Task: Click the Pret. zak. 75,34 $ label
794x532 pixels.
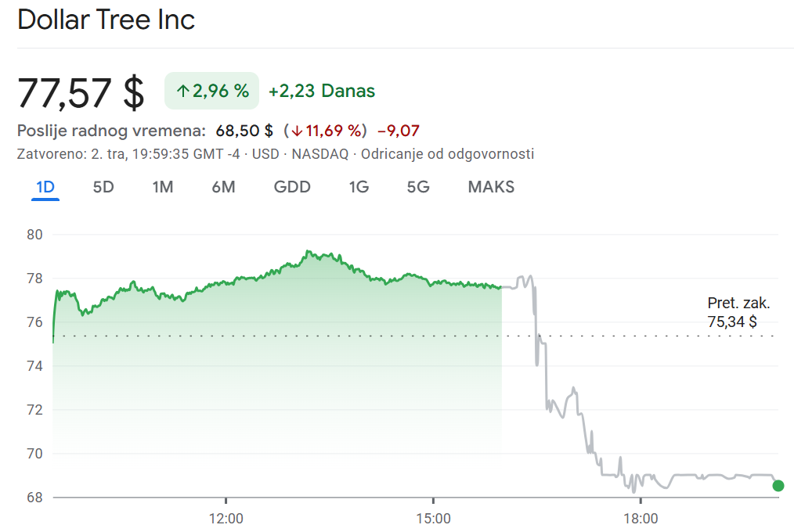Action: [738, 312]
